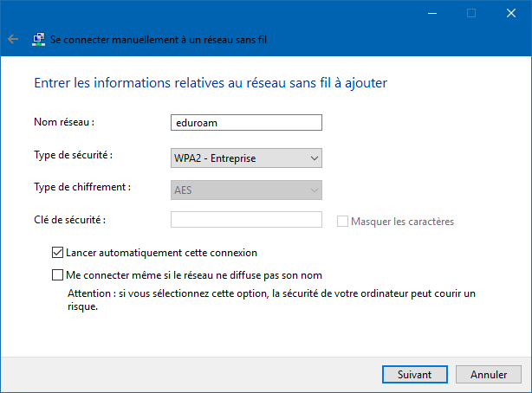Click title Se connecter manuellement à un réseau
Image resolution: width=532 pixels, height=393 pixels.
[x=159, y=40]
